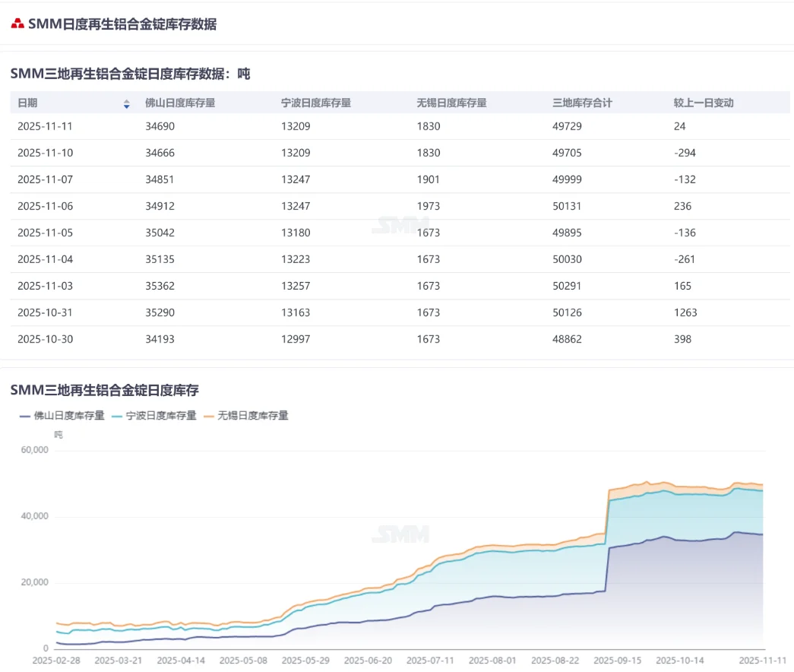This screenshot has width=794, height=672.
Task: Click total inventory value 49999
Action: (x=567, y=179)
